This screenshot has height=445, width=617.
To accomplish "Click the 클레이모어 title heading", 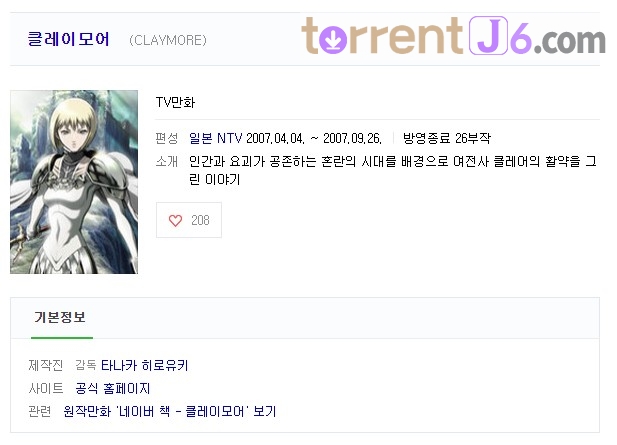I will pos(68,39).
